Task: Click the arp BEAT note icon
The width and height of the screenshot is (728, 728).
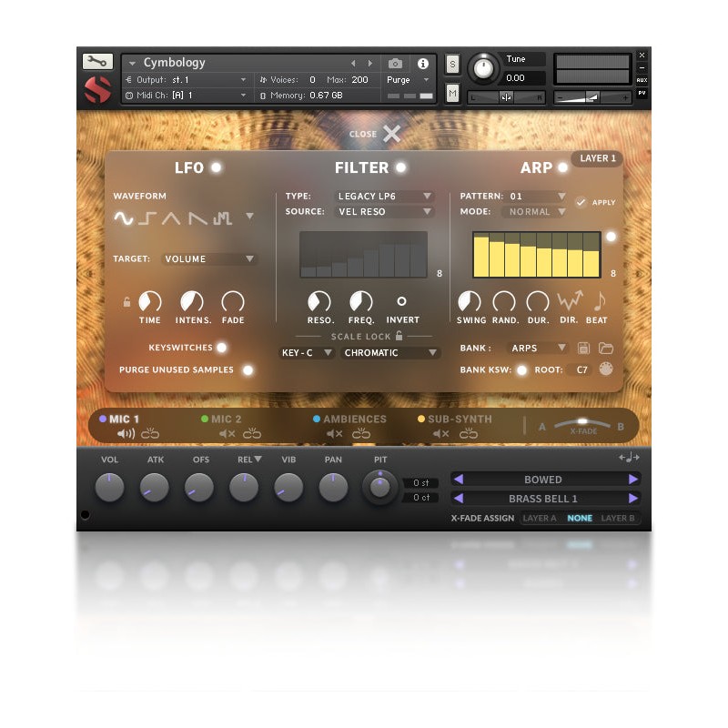Action: point(599,302)
